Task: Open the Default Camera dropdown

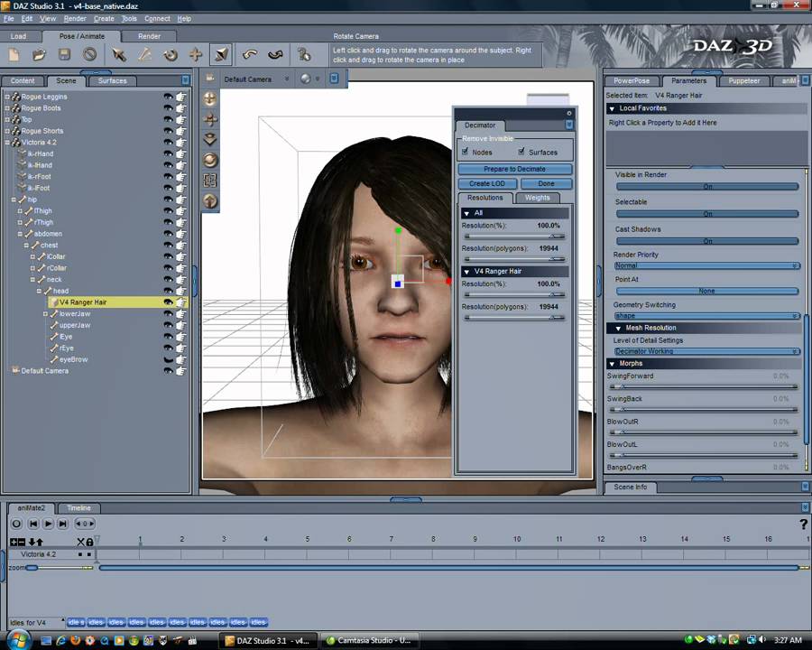Action: 286,79
